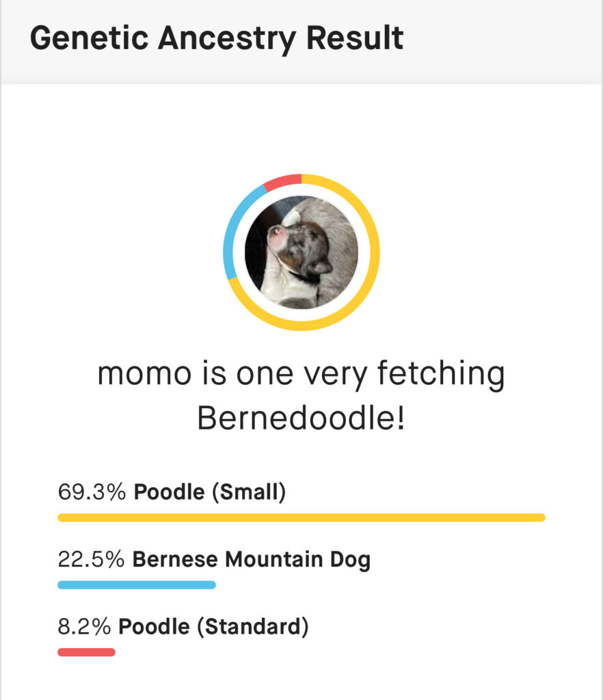The width and height of the screenshot is (603, 700).
Task: Click the blue Bernese Mountain Dog bar
Action: (137, 585)
